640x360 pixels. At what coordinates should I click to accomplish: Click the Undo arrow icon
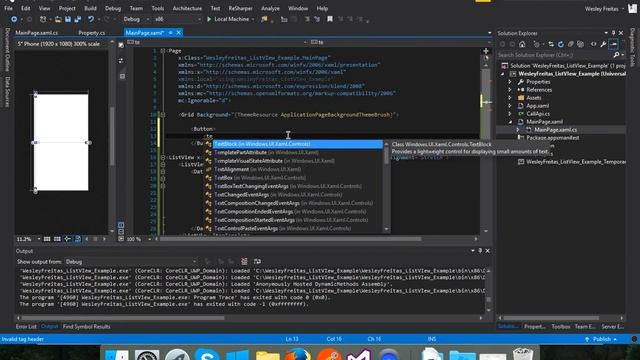point(91,19)
